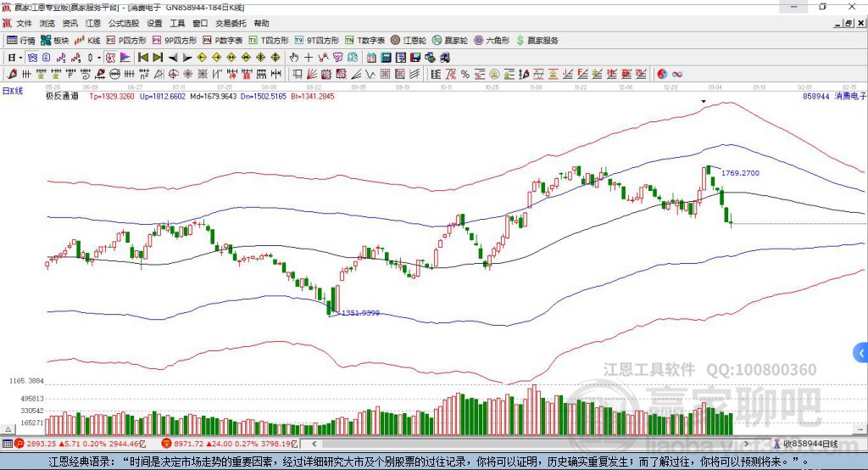Click the yin-yang icon

(662, 74)
